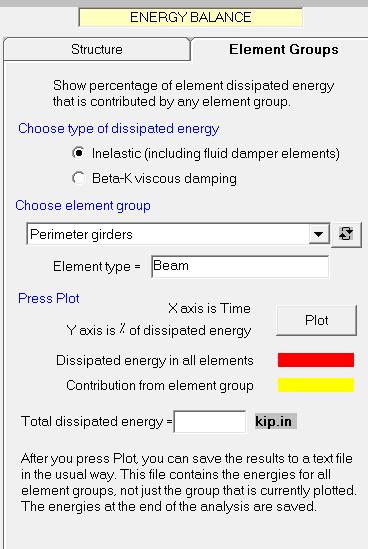Click the Element type field showing Beam
368x549 pixels.
pyautogui.click(x=240, y=266)
